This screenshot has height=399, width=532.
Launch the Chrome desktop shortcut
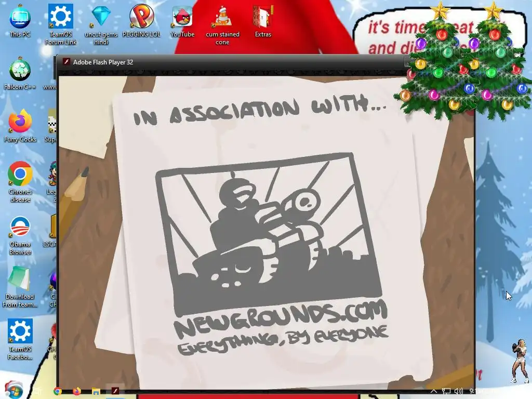[x=20, y=182]
